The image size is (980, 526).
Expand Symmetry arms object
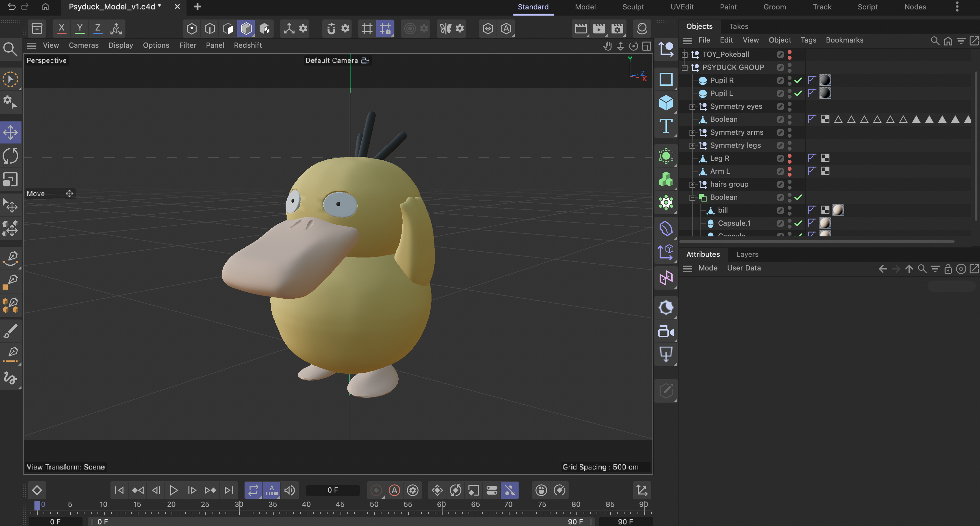pyautogui.click(x=692, y=133)
